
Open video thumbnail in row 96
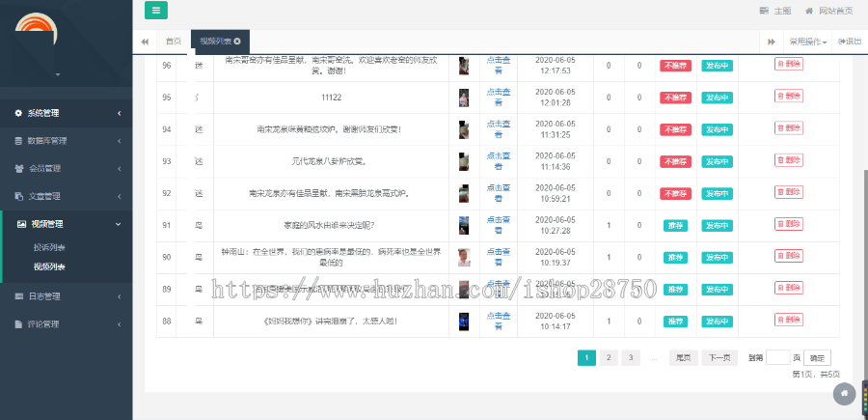tap(464, 66)
